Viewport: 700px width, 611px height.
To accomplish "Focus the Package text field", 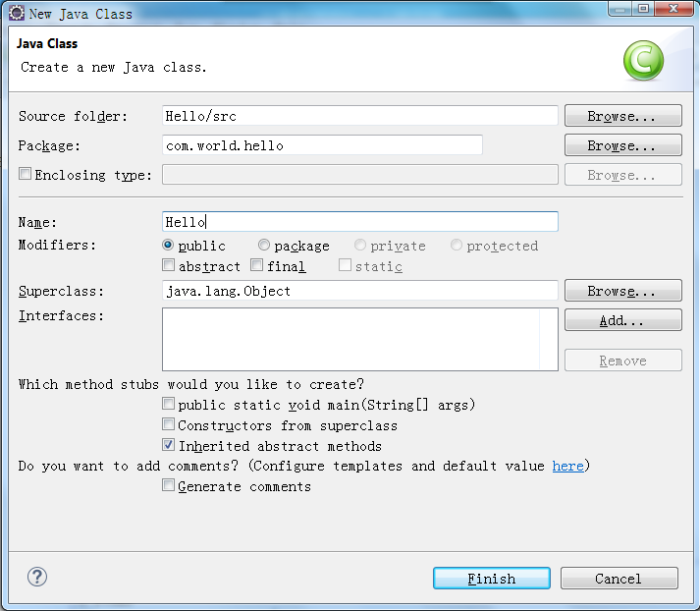I will 322,145.
